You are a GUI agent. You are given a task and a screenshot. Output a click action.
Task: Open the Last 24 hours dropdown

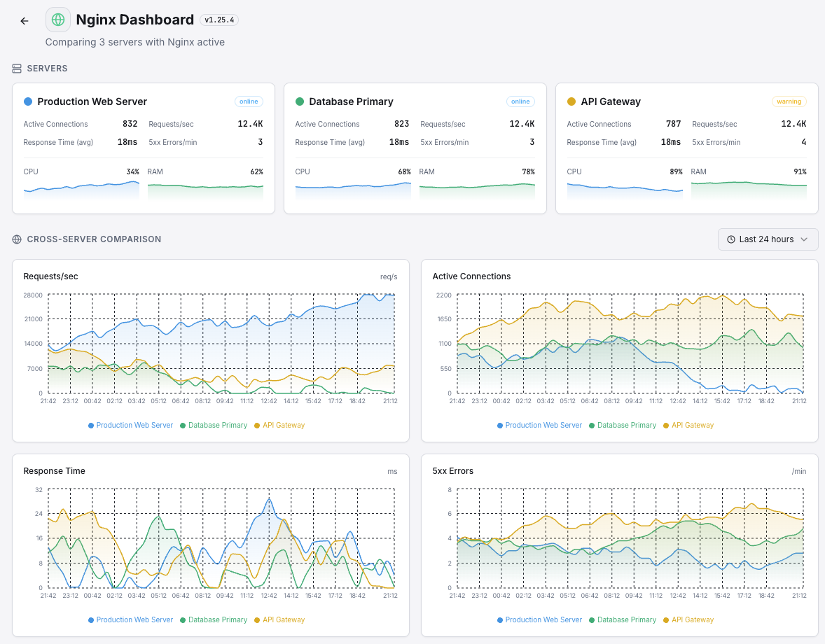click(x=768, y=239)
